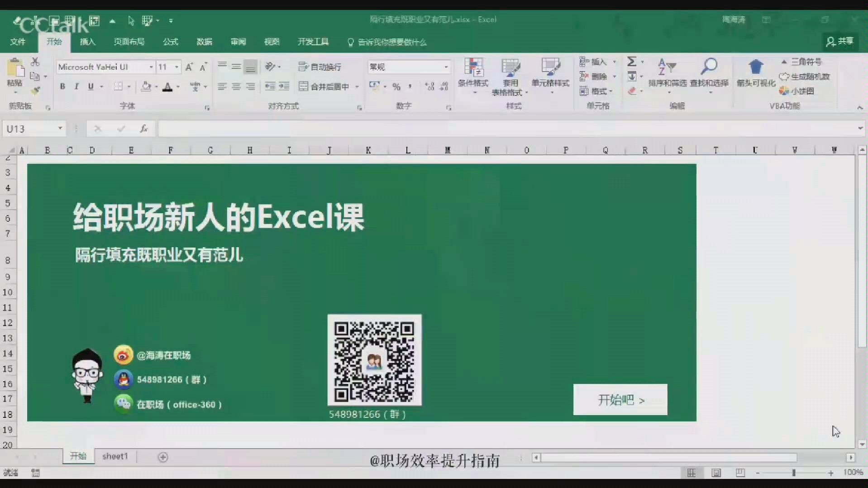868x488 pixels.
Task: Click the Wrap Text icon
Action: [303, 67]
